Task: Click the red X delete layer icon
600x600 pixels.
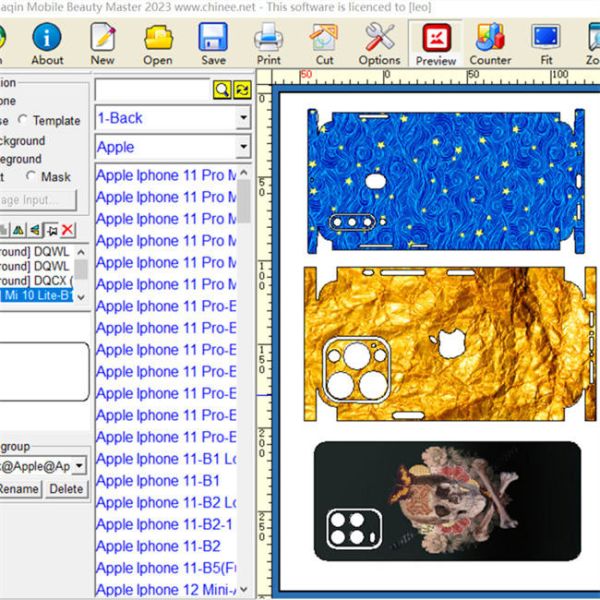Action: point(68,231)
